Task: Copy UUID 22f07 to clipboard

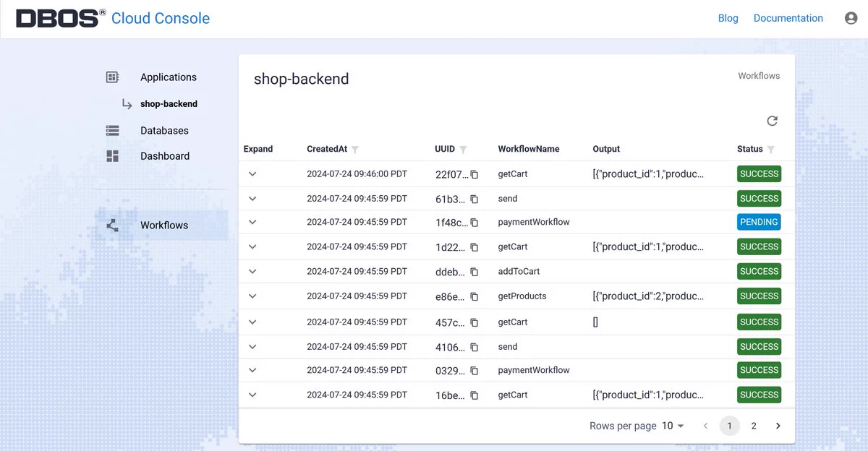Action: point(475,175)
